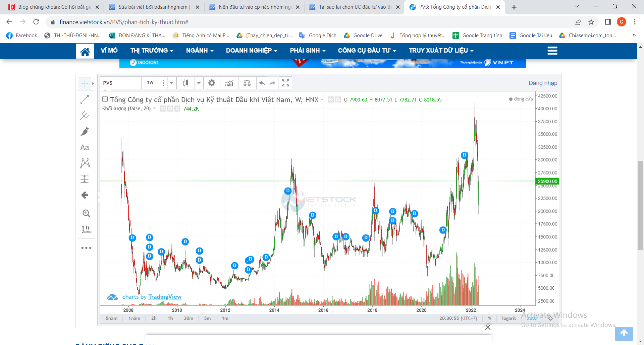Show more drawing tools via three dots

click(86, 248)
